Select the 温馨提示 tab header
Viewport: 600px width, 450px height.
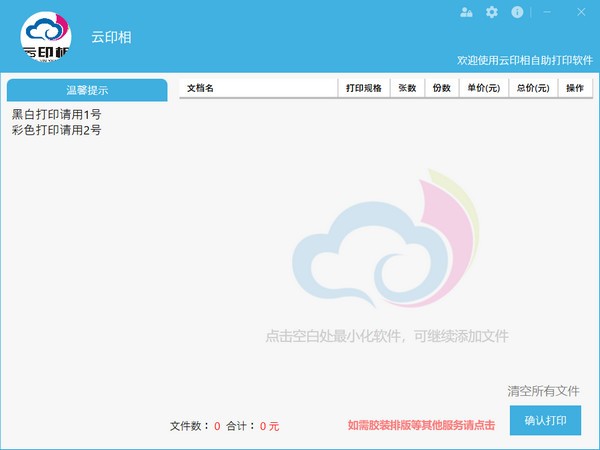87,90
